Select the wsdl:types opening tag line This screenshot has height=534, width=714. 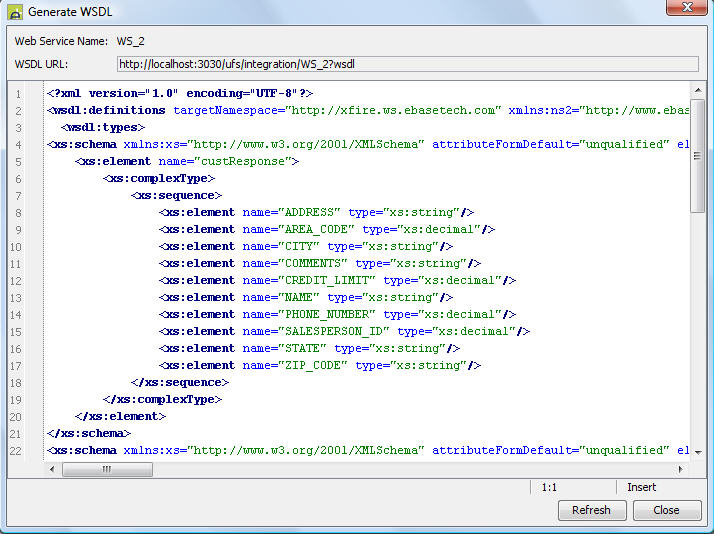[103, 127]
